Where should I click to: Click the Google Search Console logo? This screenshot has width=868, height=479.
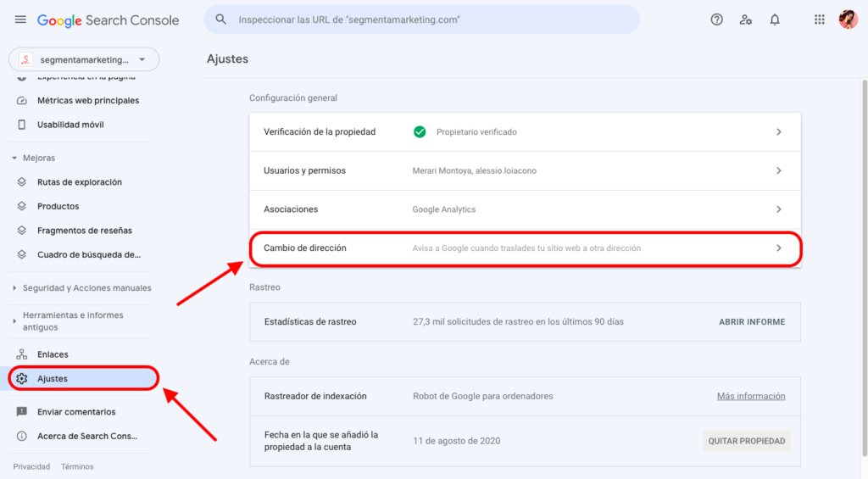[x=108, y=20]
